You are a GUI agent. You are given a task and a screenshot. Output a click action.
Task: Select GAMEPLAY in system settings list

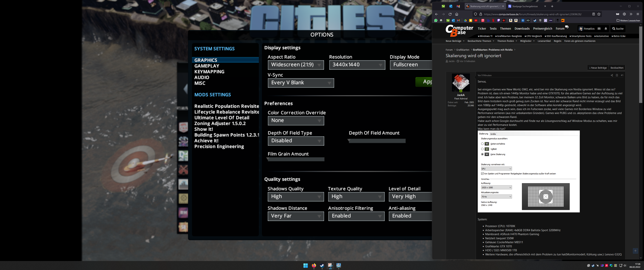[x=207, y=66]
